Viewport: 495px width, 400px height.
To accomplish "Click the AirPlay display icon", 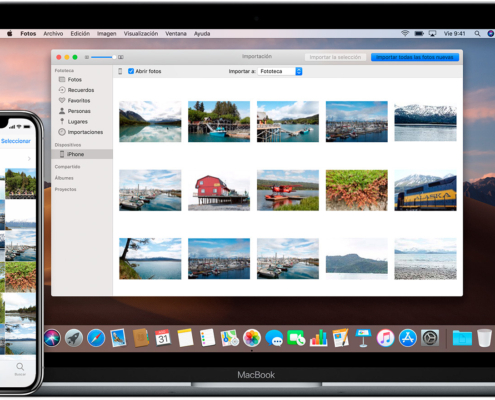I will pos(432,33).
